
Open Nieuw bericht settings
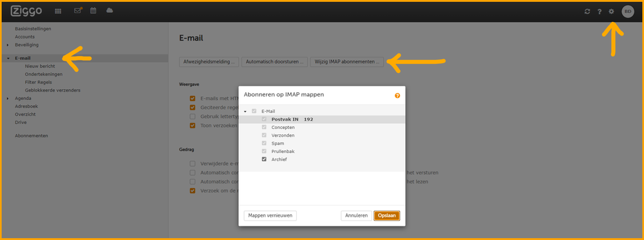(40, 66)
